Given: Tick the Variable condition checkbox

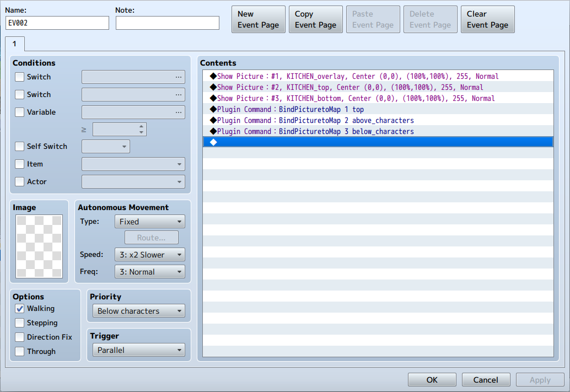Looking at the screenshot, I should pos(20,112).
